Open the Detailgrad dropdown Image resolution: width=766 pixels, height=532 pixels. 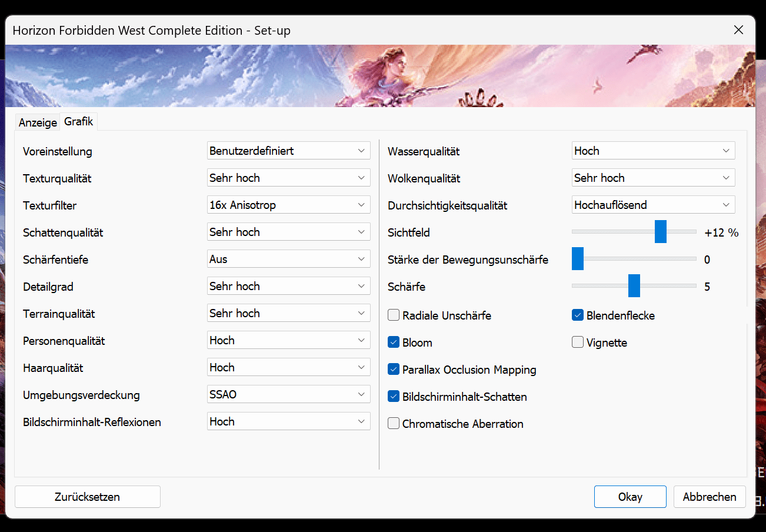coord(288,286)
